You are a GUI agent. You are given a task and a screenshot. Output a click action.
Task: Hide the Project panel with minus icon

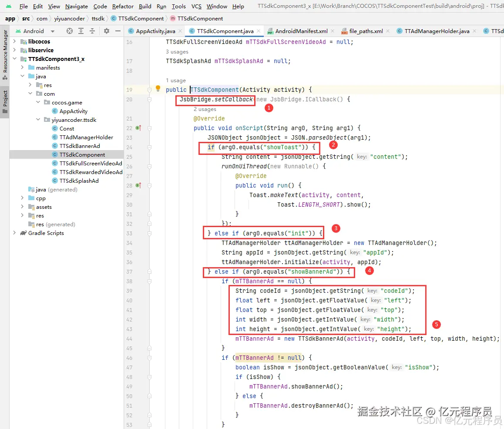click(118, 31)
